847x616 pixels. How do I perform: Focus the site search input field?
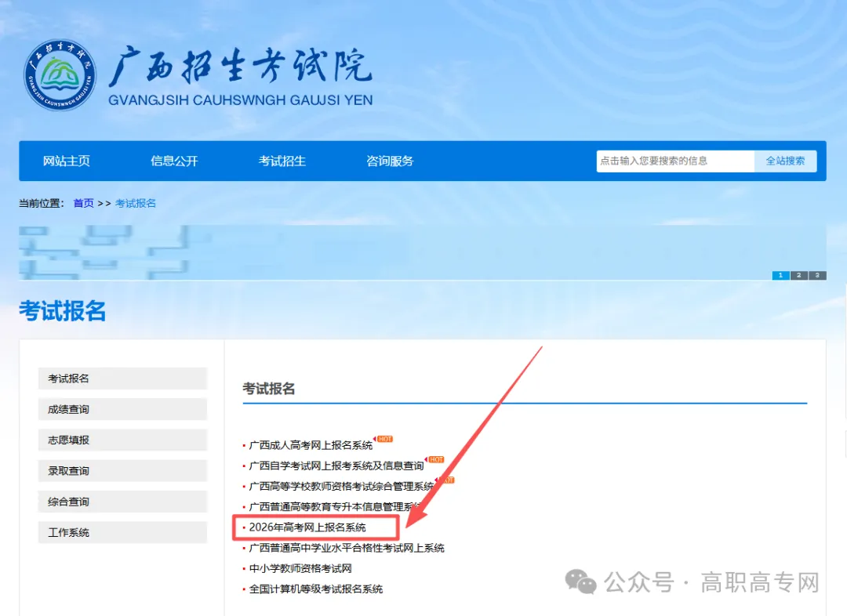[675, 161]
